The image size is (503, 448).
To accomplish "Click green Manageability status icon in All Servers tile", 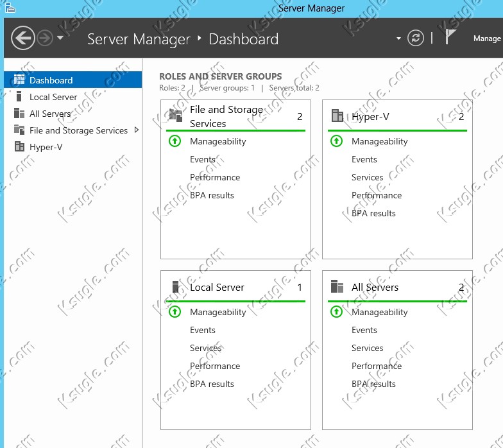I will (336, 312).
